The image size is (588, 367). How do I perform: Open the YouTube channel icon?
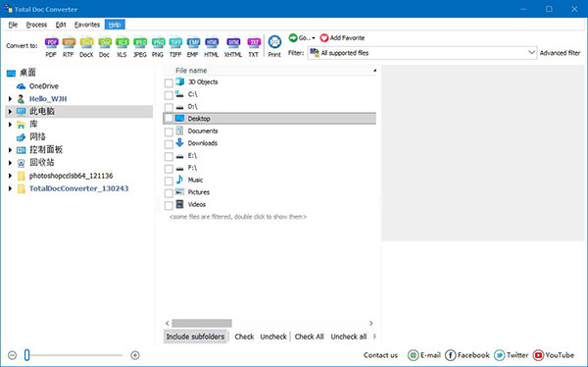(538, 355)
